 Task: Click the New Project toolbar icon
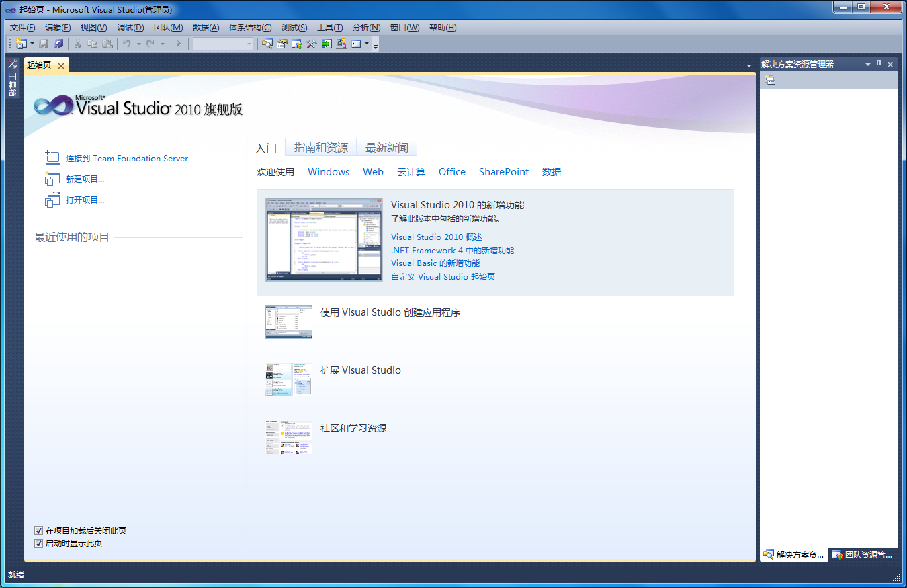[x=21, y=44]
